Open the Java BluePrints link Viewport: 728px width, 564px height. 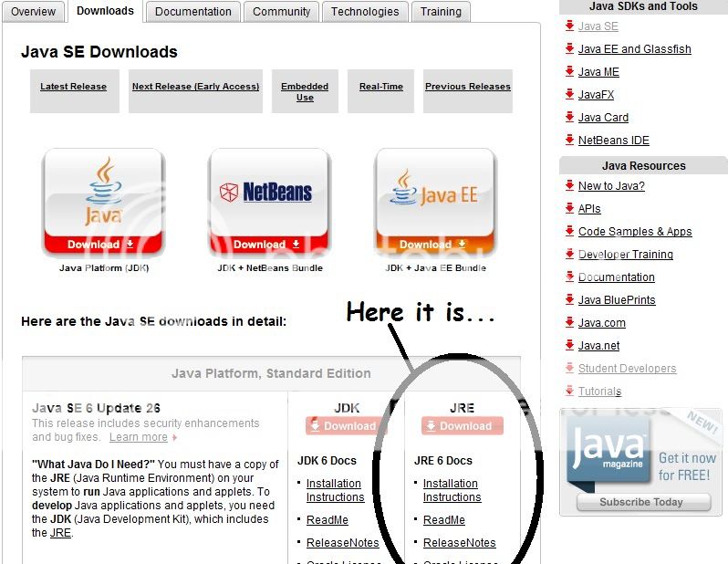617,300
